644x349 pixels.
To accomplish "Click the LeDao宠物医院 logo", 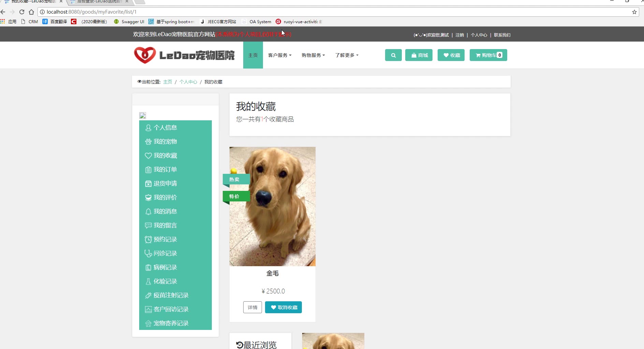I will pos(184,55).
